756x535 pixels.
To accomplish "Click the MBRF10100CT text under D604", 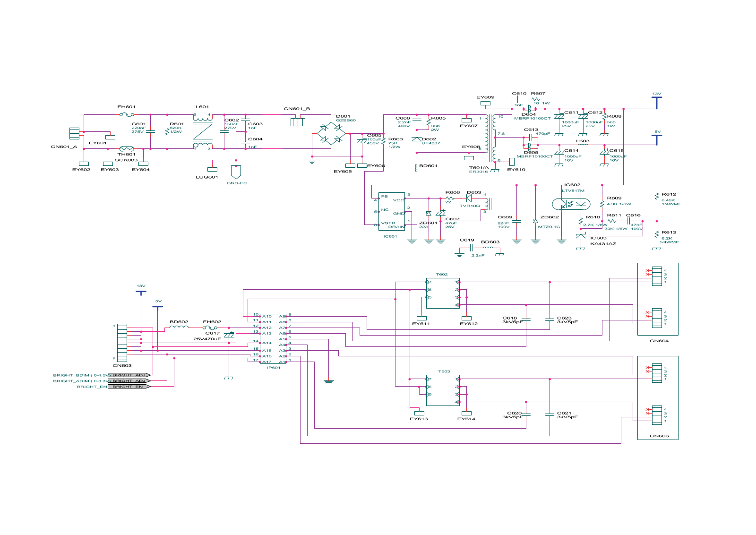I will [x=533, y=118].
